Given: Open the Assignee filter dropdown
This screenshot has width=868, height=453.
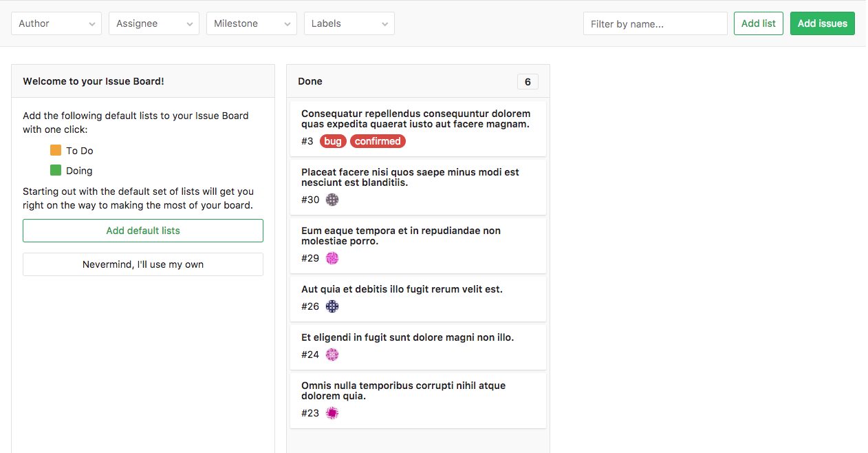Looking at the screenshot, I should (154, 23).
